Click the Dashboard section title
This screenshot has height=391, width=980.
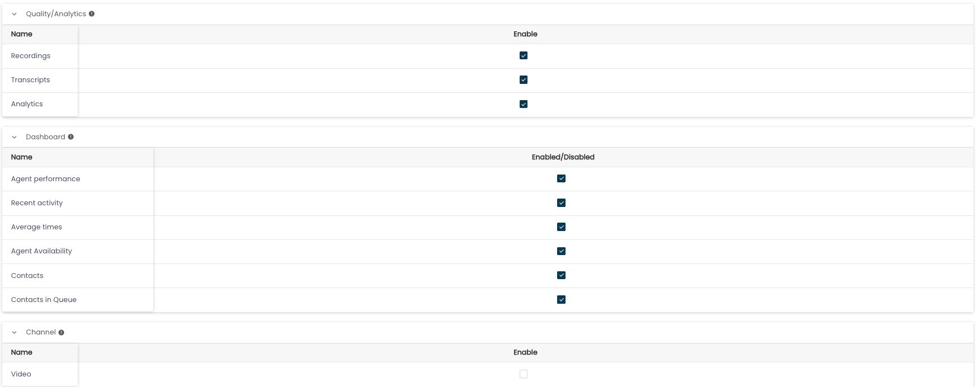coord(45,137)
